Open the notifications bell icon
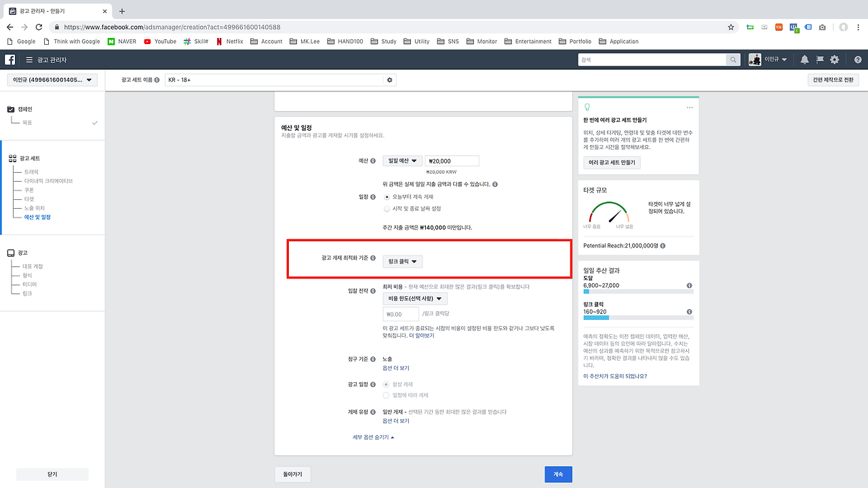The width and height of the screenshot is (868, 488). [804, 60]
